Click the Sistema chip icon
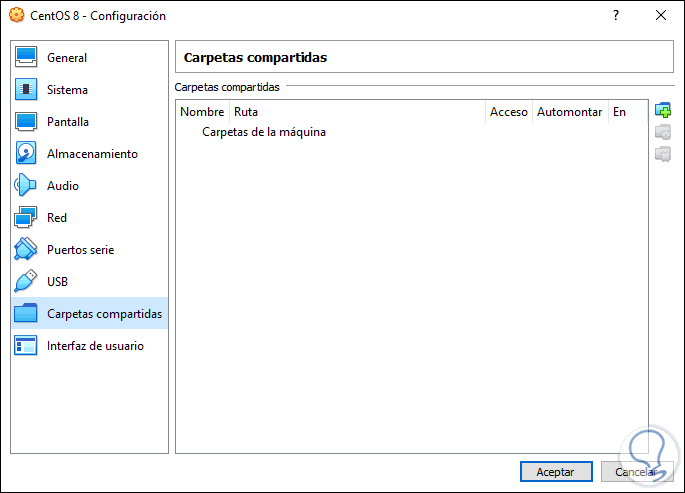The width and height of the screenshot is (685, 493). pyautogui.click(x=26, y=90)
